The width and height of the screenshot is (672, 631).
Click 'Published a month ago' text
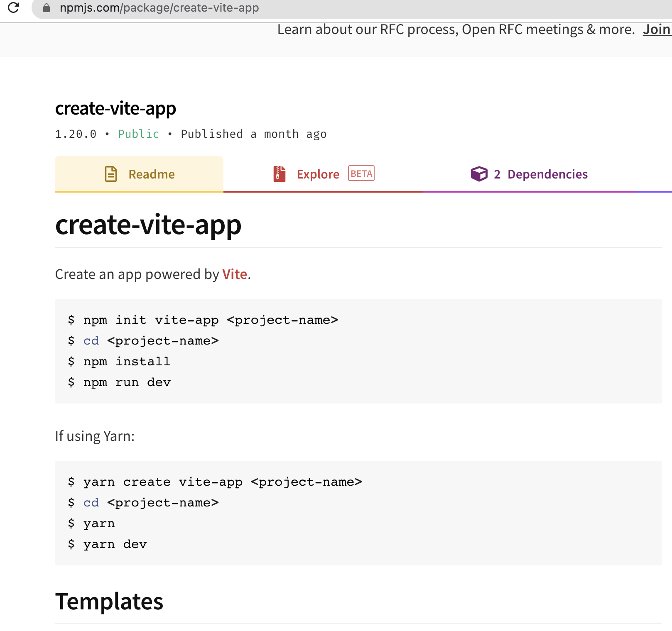click(x=254, y=134)
